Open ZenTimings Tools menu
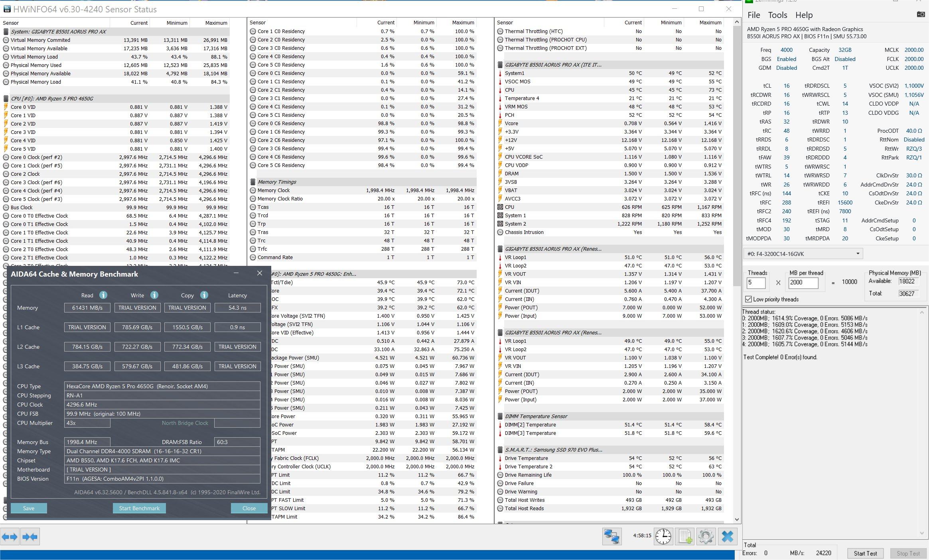929x560 pixels. coord(777,15)
